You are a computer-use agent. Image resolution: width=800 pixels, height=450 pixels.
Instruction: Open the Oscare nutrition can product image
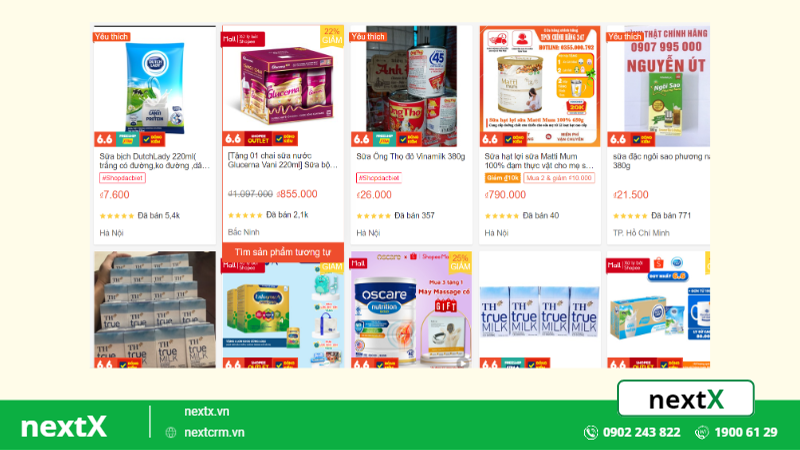(411, 310)
